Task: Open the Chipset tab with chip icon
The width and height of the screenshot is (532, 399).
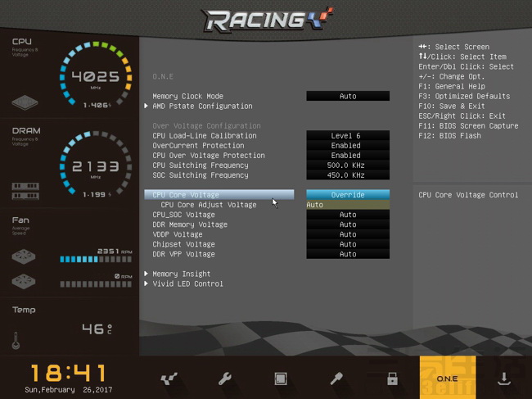Action: point(281,379)
